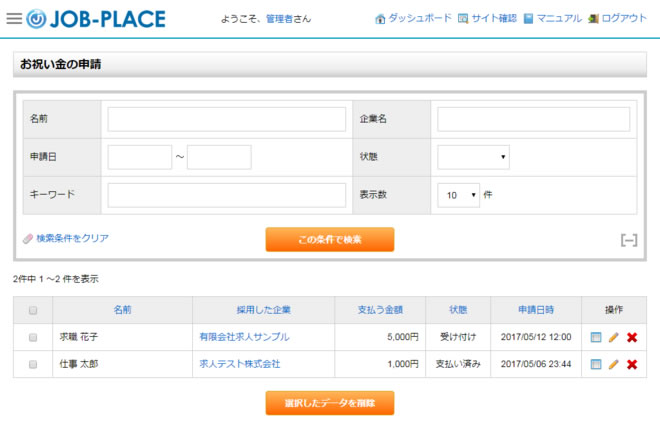The image size is (660, 430).
Task: Toggle the select-all checkbox in table header
Action: click(x=33, y=310)
